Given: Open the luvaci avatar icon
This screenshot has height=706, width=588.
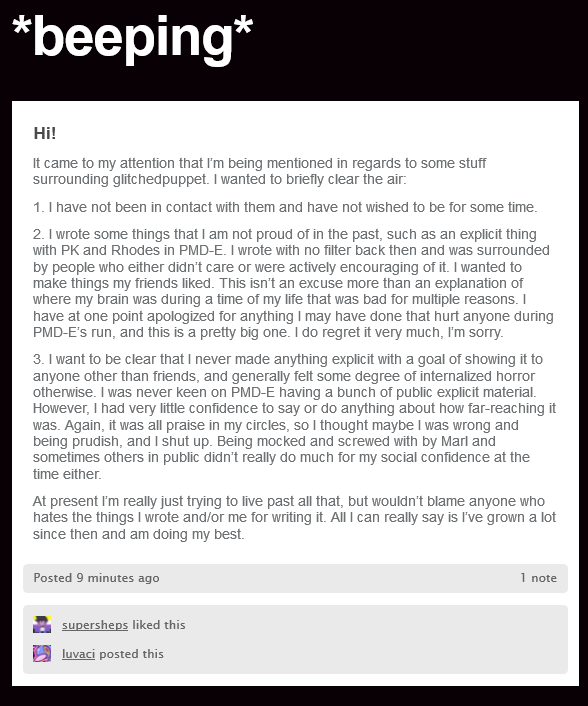Looking at the screenshot, I should (x=42, y=653).
